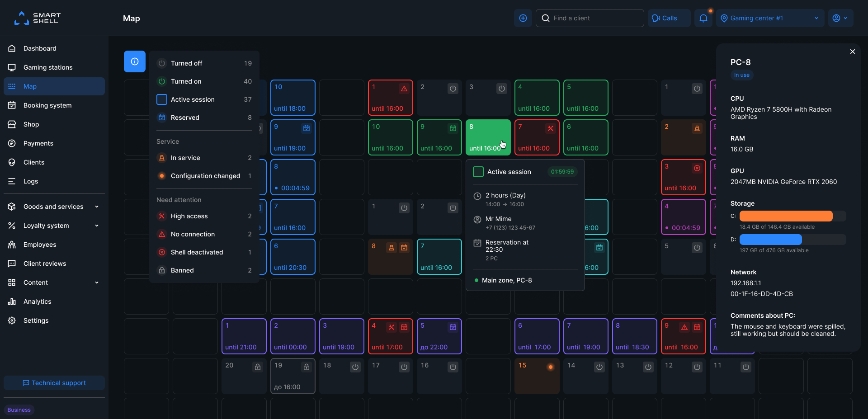
Task: Click the C: drive storage bar
Action: click(x=792, y=216)
